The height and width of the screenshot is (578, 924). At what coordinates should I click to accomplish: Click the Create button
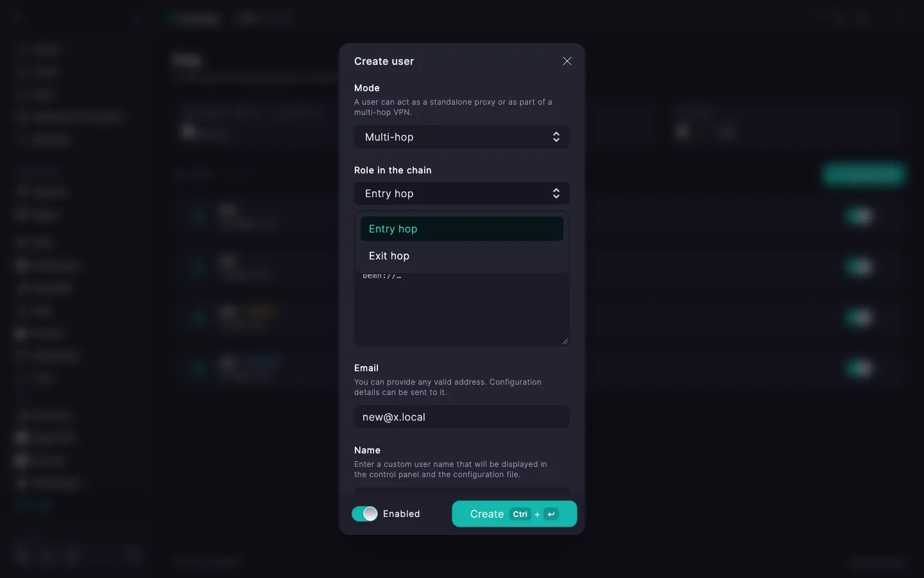[x=515, y=514]
